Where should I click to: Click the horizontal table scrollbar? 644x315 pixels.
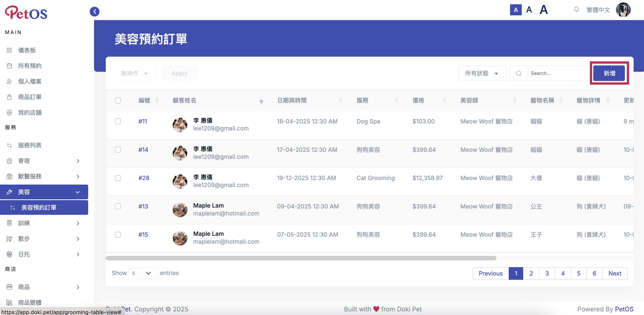point(301,258)
